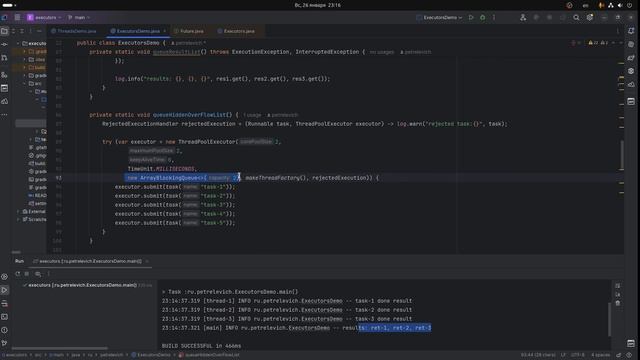Click the highlighted ArrayBlockingQueue code
640x360 pixels.
click(182, 178)
